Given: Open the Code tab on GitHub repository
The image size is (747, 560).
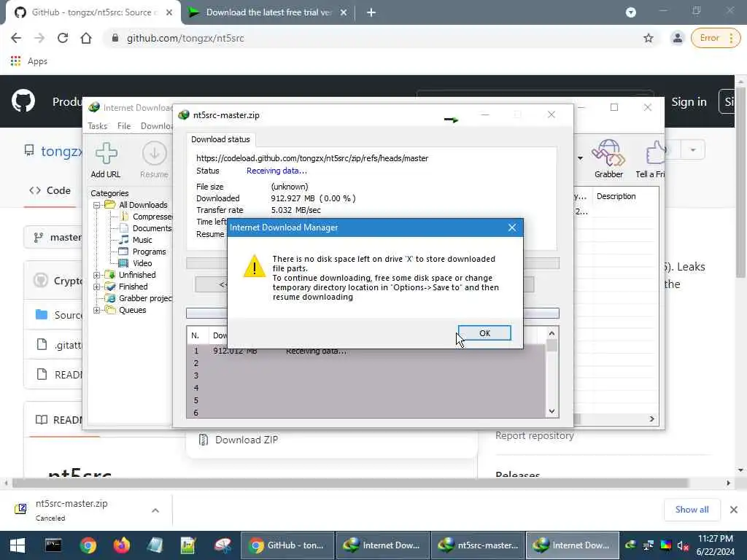Looking at the screenshot, I should [50, 190].
